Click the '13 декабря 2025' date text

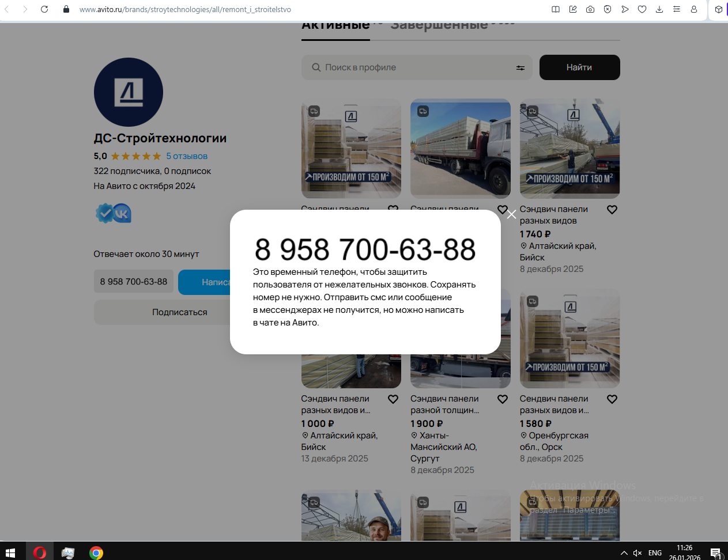tap(335, 459)
